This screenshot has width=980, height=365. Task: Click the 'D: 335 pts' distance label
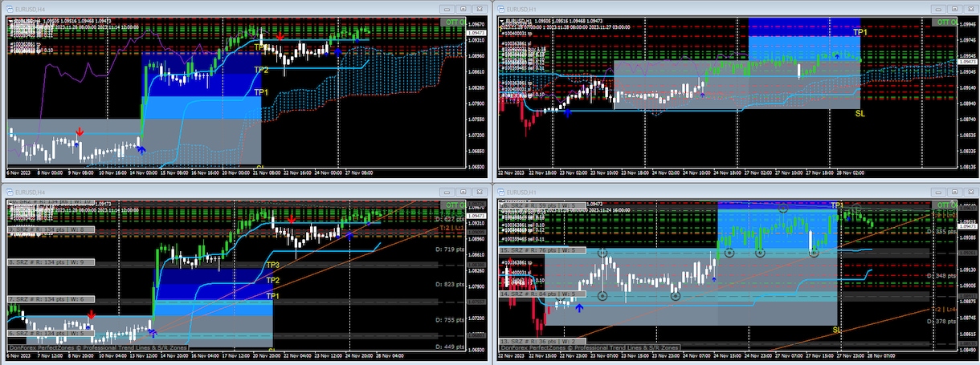941,231
